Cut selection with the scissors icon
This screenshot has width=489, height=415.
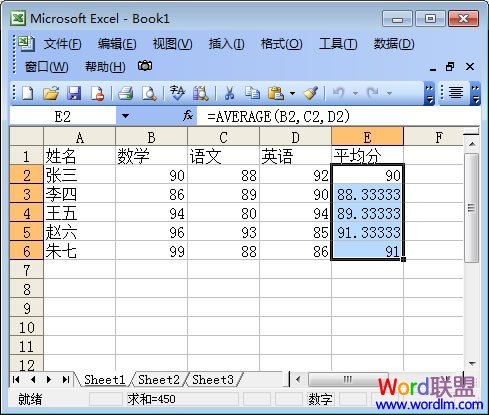click(x=229, y=93)
